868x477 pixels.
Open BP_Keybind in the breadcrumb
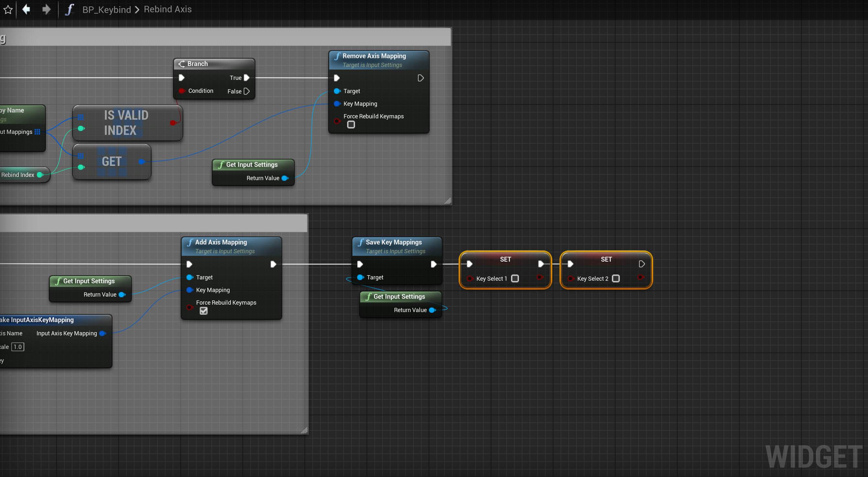click(x=106, y=9)
